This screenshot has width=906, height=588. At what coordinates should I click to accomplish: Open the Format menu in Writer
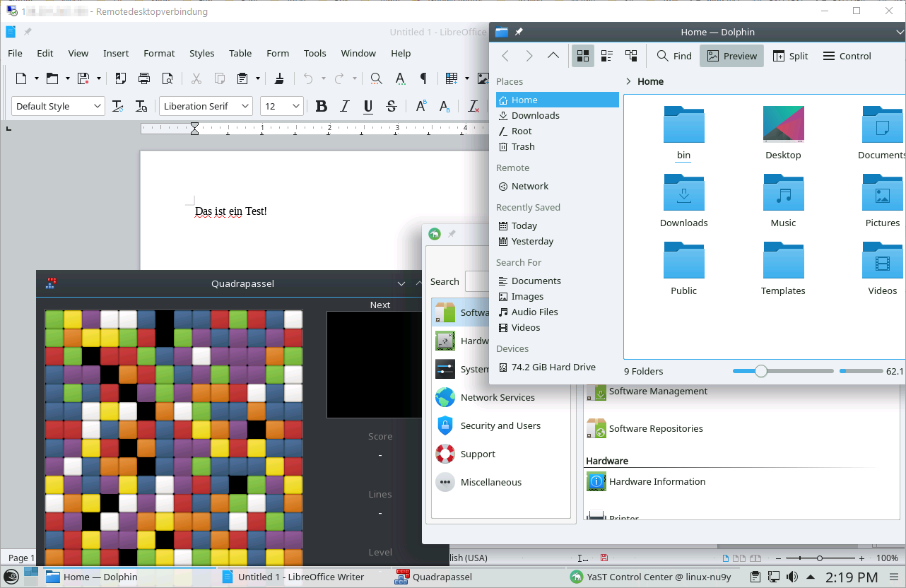159,53
